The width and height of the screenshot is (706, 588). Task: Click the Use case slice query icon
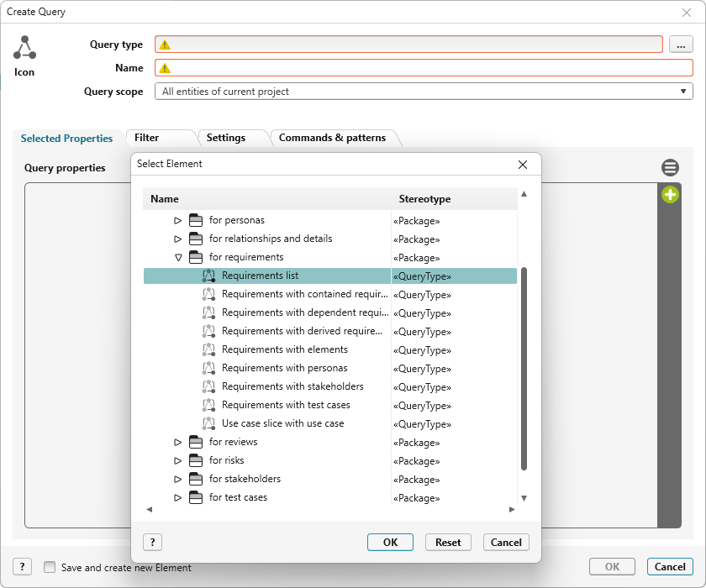208,423
